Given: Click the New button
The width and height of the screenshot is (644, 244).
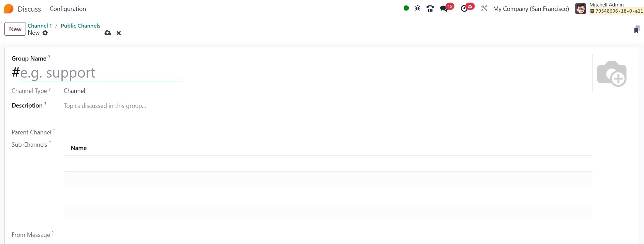Looking at the screenshot, I should [15, 29].
